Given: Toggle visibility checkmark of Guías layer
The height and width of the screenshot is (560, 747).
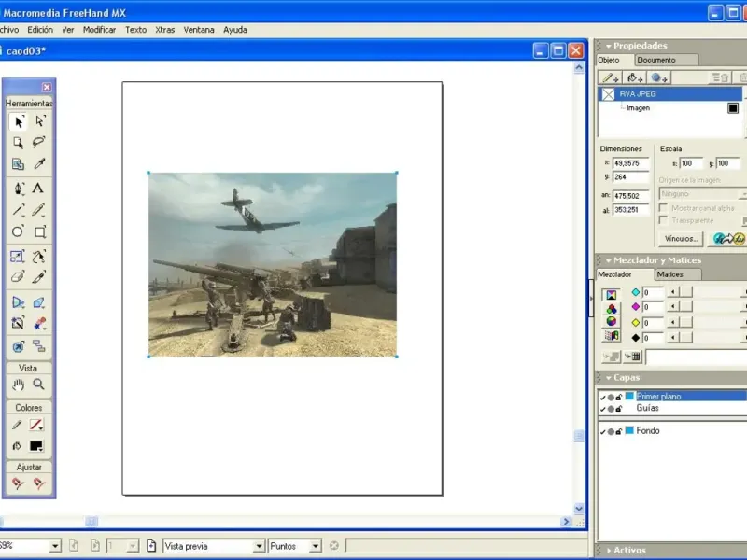Looking at the screenshot, I should (x=602, y=409).
